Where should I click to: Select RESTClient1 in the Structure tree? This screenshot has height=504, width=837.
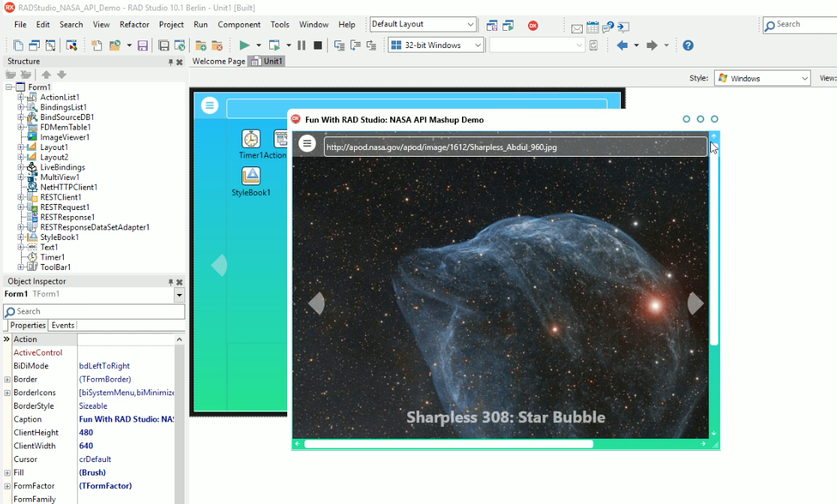click(x=61, y=197)
